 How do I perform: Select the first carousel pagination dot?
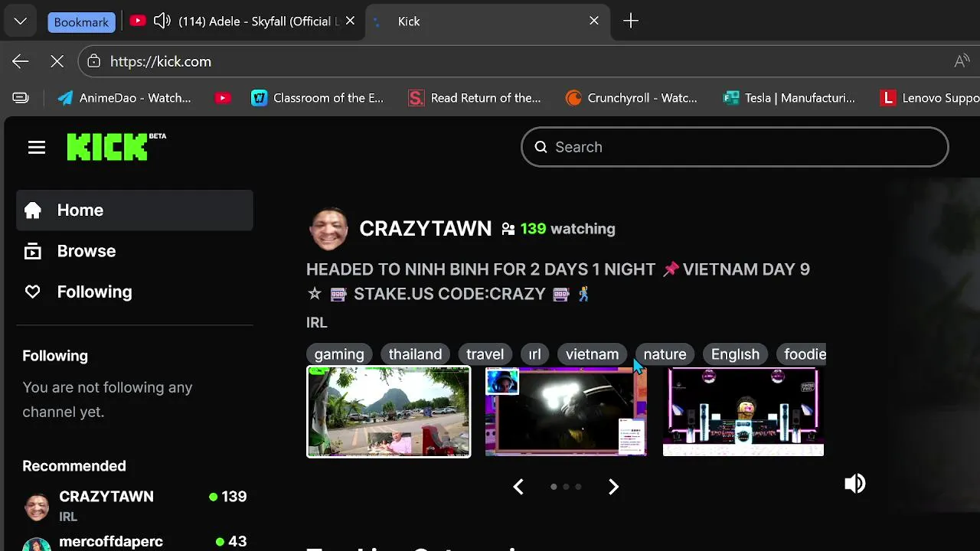click(554, 487)
